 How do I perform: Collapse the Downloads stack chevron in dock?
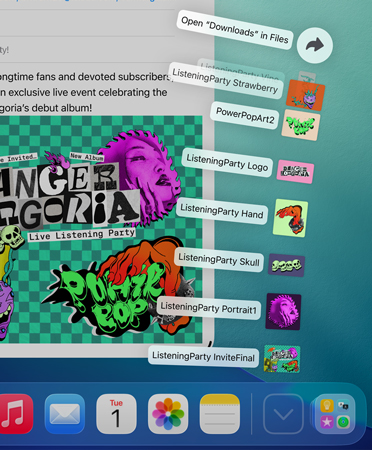pyautogui.click(x=283, y=414)
